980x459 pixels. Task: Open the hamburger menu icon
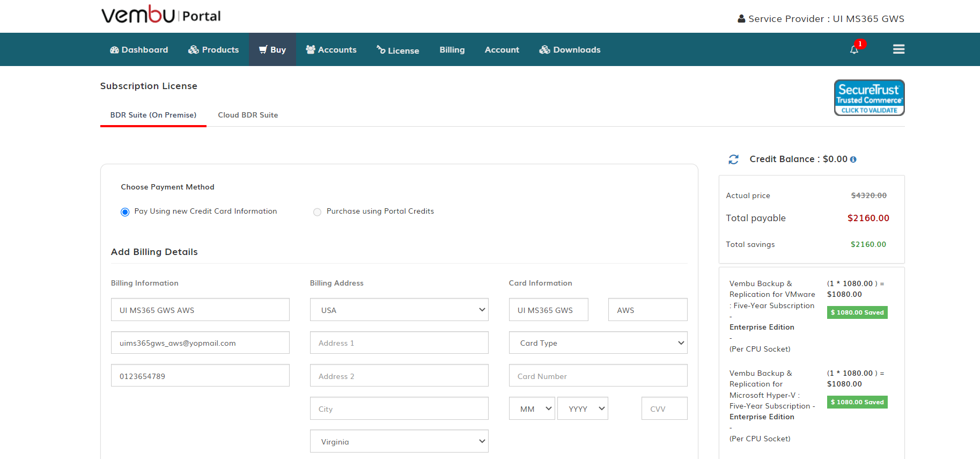click(898, 49)
